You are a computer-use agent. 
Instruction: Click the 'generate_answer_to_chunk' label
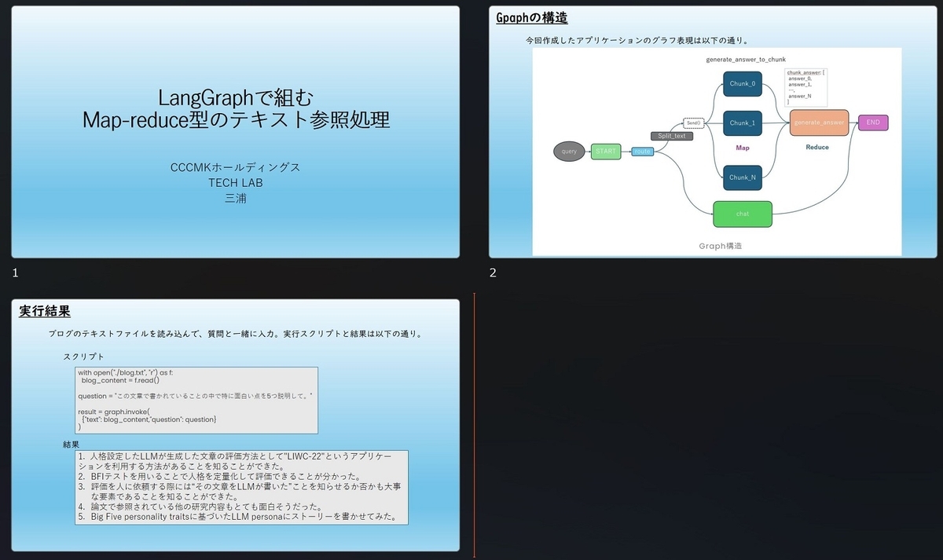(x=746, y=59)
